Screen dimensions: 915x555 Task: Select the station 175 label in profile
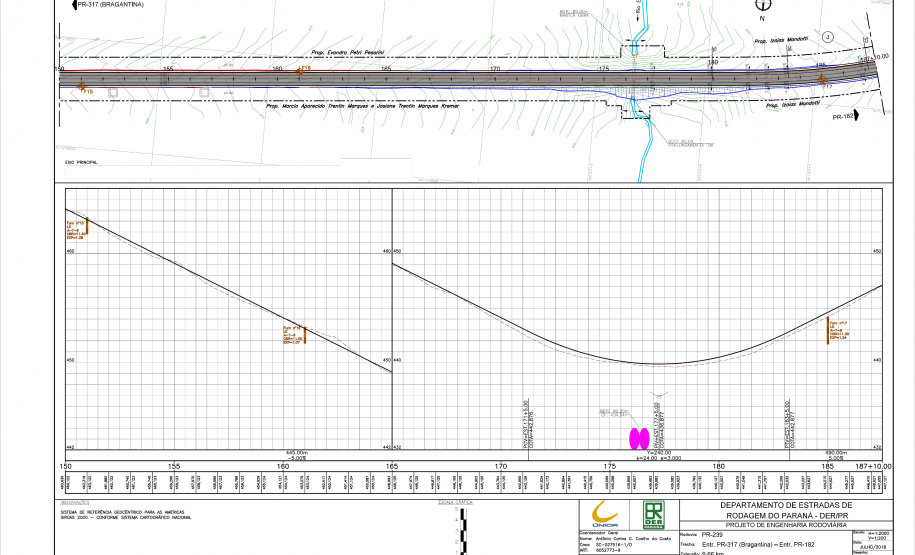[x=609, y=466]
